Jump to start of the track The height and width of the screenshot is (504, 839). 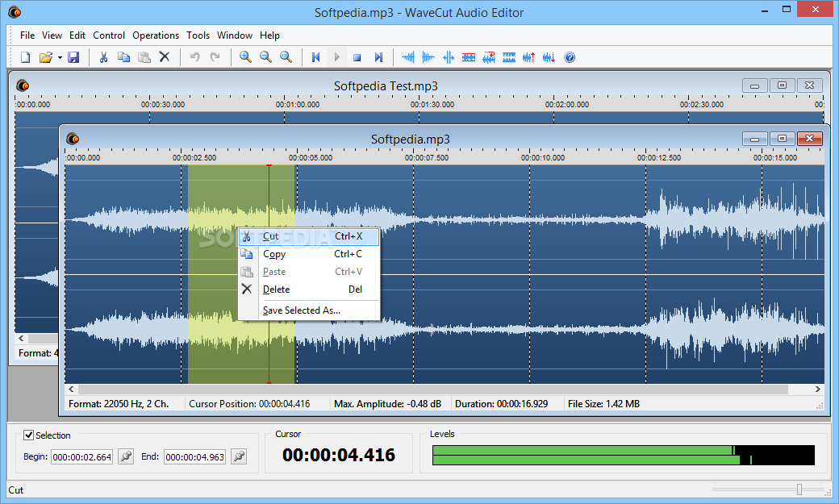316,57
